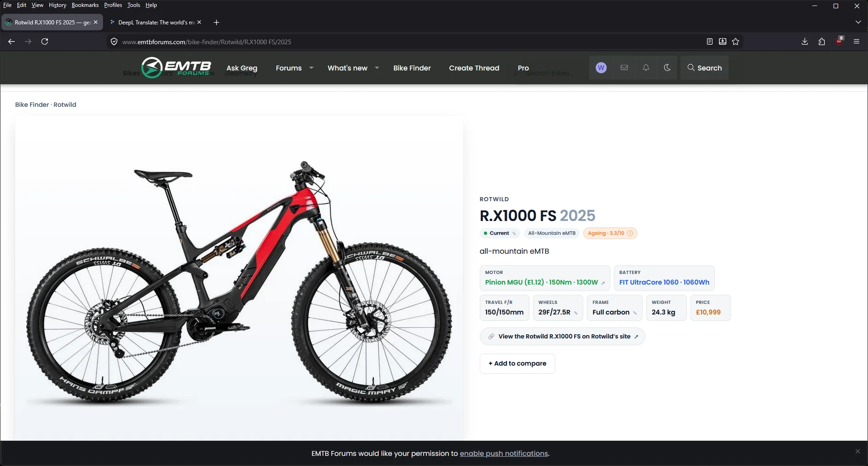Toggle reader view in address bar
This screenshot has width=868, height=466.
point(710,41)
